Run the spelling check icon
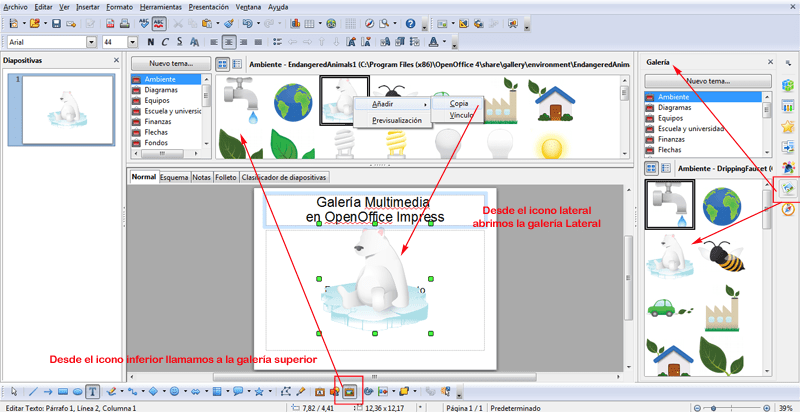Viewport: 800px width, 412px height. [x=144, y=23]
